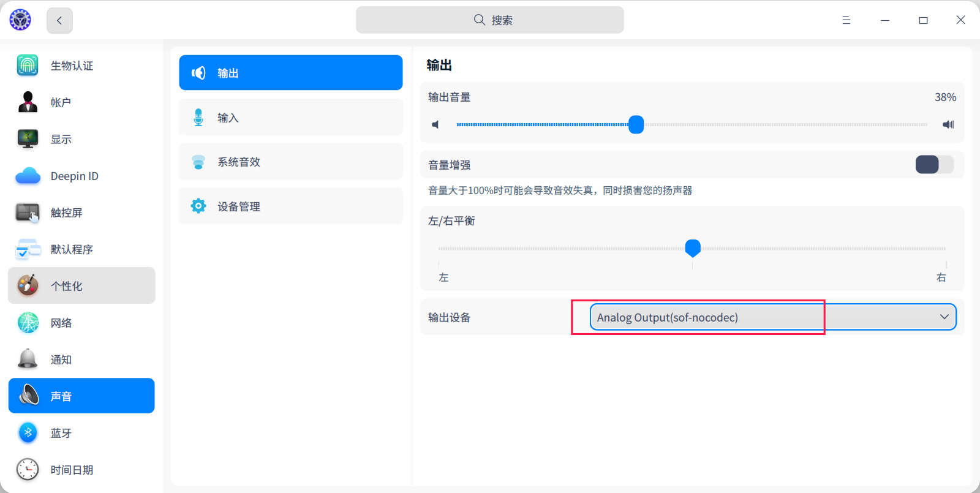Viewport: 980px width, 493px height.
Task: Click the 输出设备 label
Action: (450, 317)
